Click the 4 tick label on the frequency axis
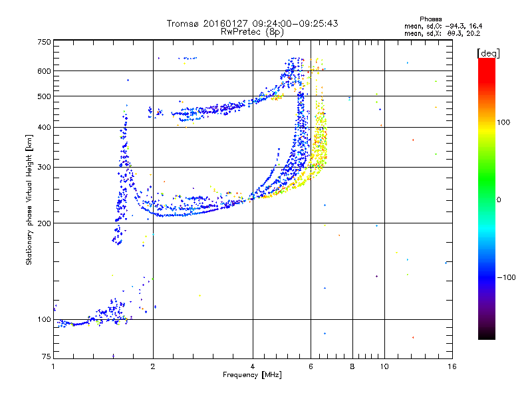 coord(253,366)
